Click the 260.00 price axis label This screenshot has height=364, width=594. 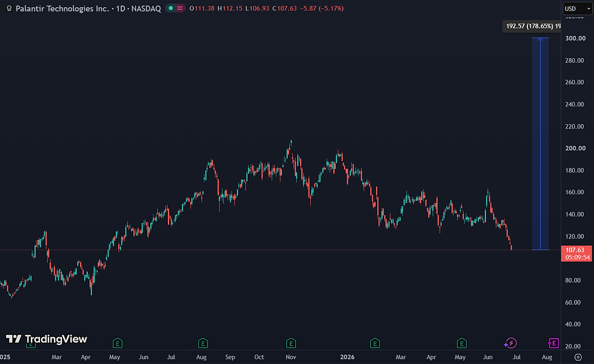(575, 82)
